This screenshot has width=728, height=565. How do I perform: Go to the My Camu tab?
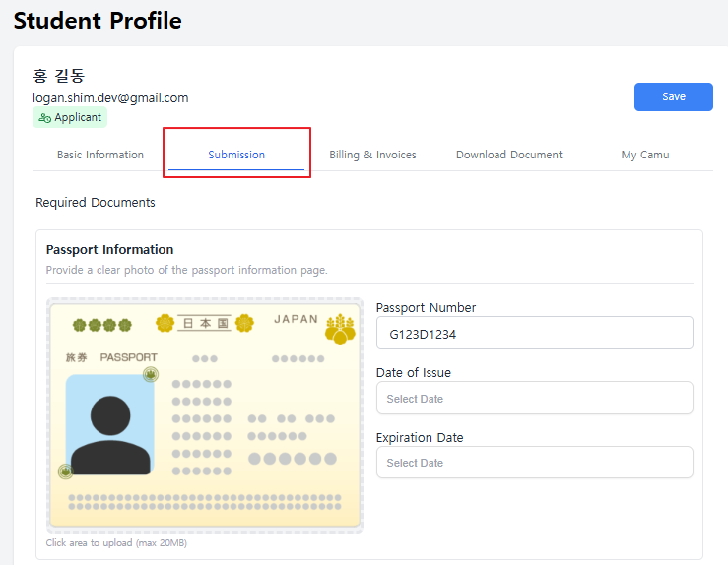[x=645, y=155]
